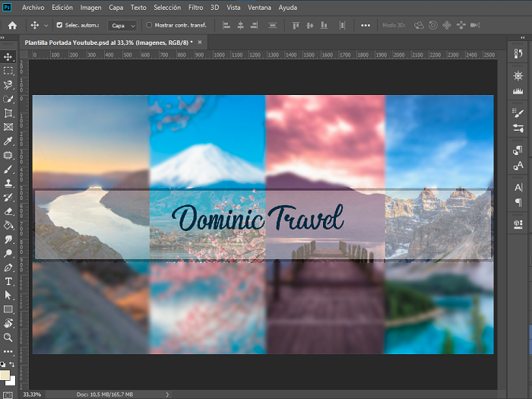Pick the Smudge tool

(x=8, y=239)
